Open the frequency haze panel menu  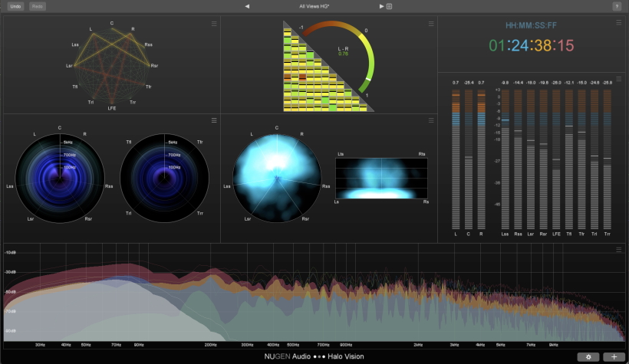215,120
